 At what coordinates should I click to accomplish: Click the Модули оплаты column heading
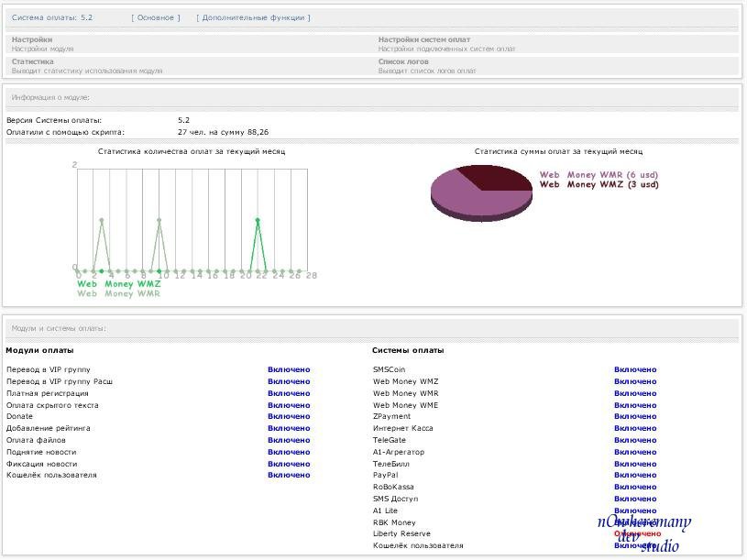(x=39, y=350)
